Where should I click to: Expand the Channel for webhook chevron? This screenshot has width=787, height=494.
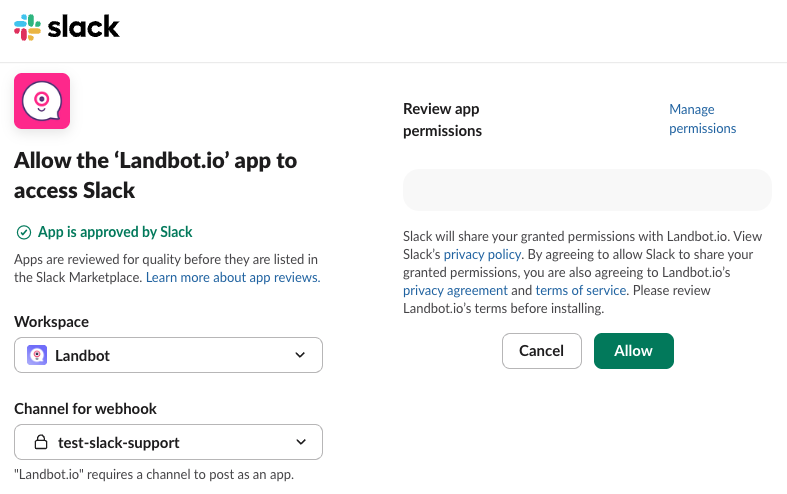(x=301, y=442)
